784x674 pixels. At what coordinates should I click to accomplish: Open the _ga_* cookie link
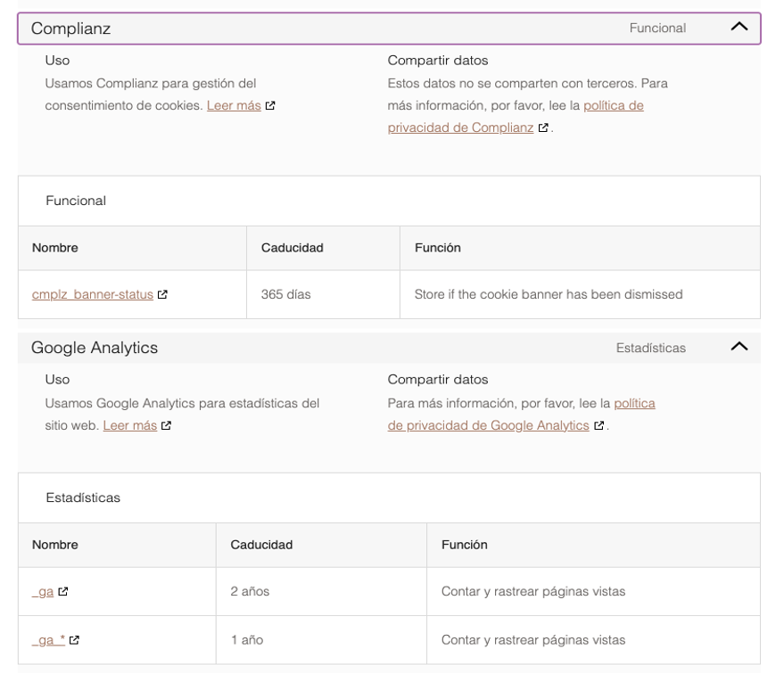point(49,639)
